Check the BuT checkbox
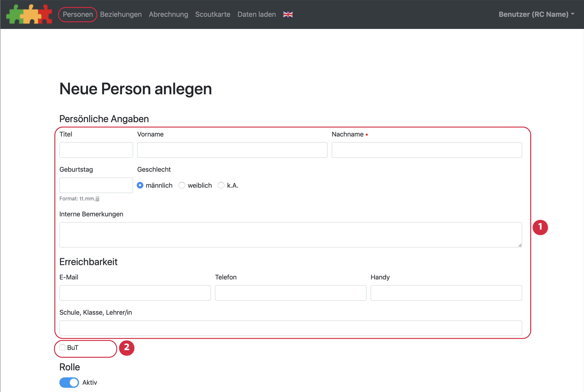 62,348
